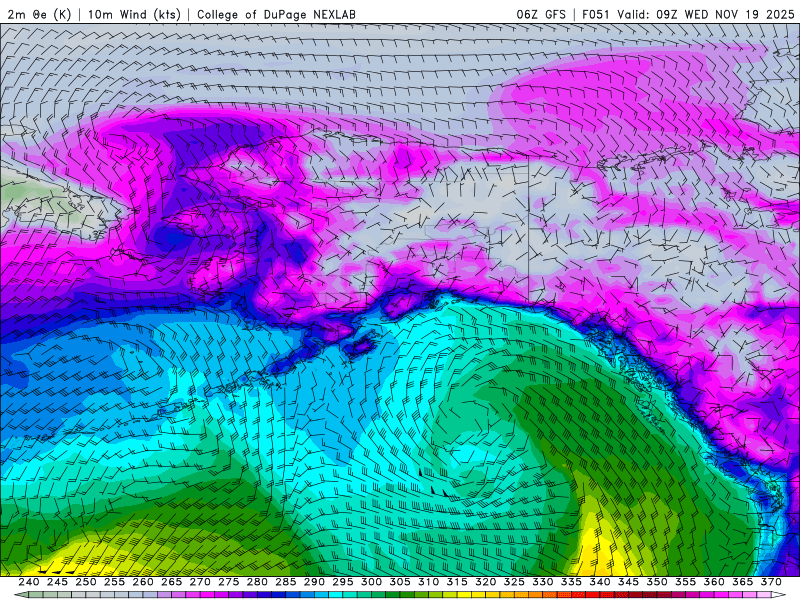
Task: Select the 365 colorbar scale label
Action: 743,582
